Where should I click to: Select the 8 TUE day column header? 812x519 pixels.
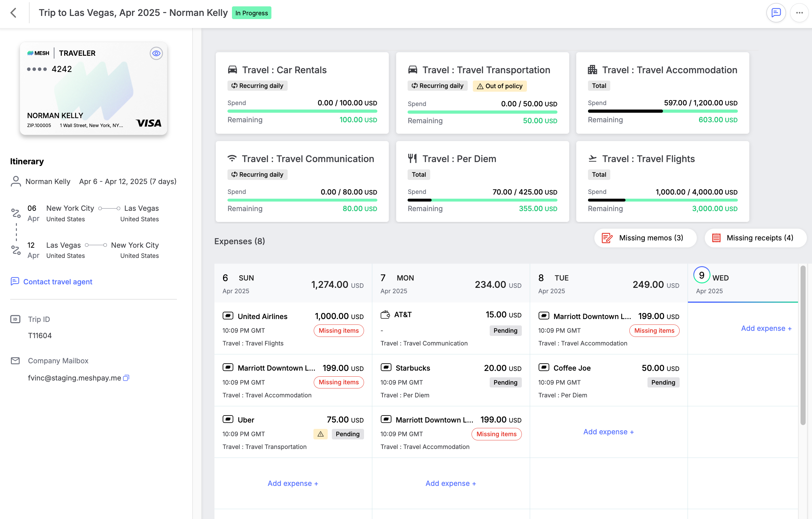pyautogui.click(x=608, y=283)
